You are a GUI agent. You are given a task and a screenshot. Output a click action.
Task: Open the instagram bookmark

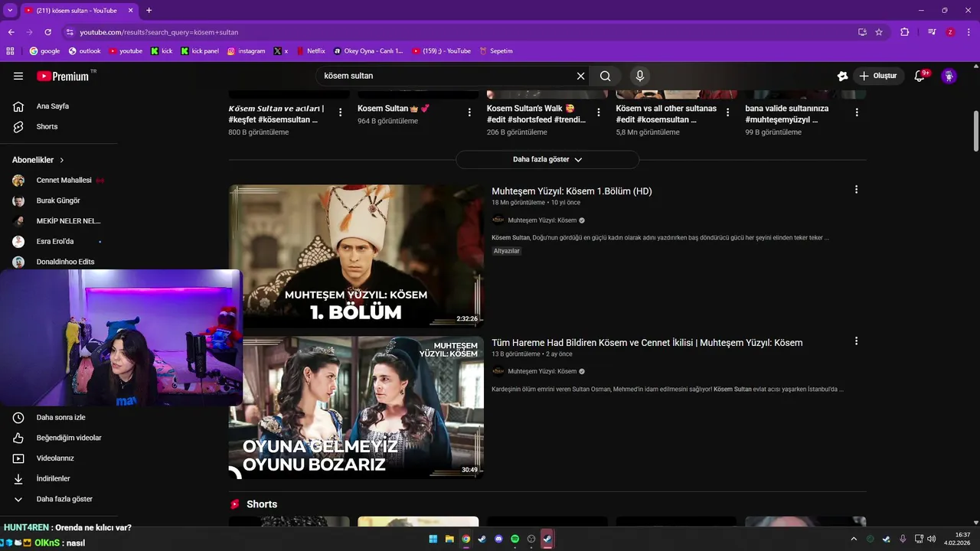[246, 51]
